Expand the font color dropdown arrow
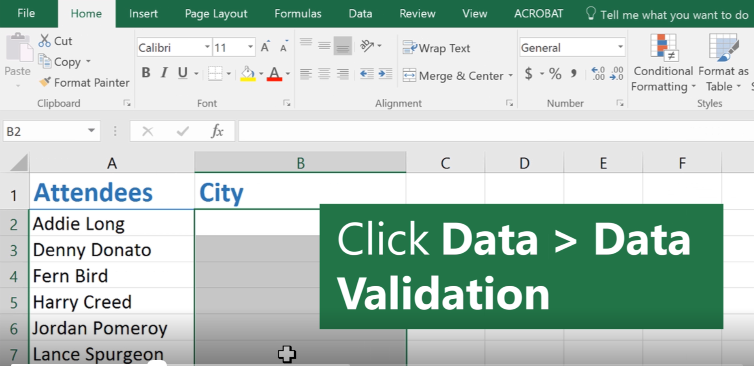The width and height of the screenshot is (754, 366). click(288, 74)
